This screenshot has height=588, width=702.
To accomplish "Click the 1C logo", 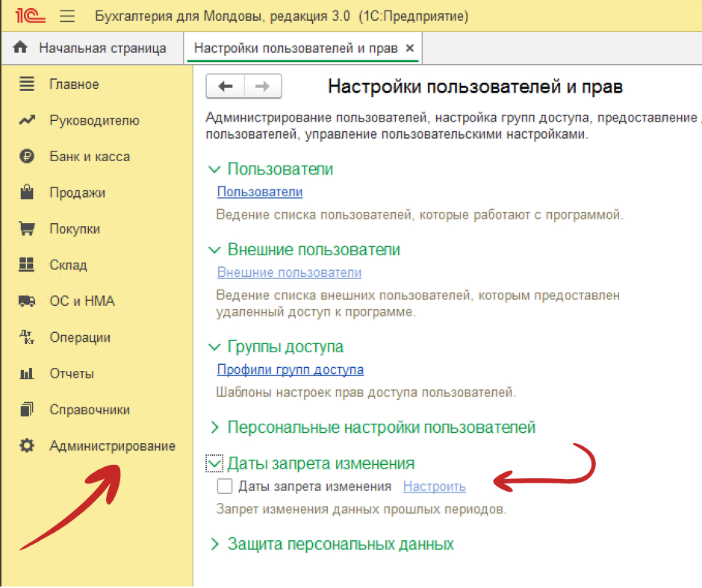I will coord(27,14).
